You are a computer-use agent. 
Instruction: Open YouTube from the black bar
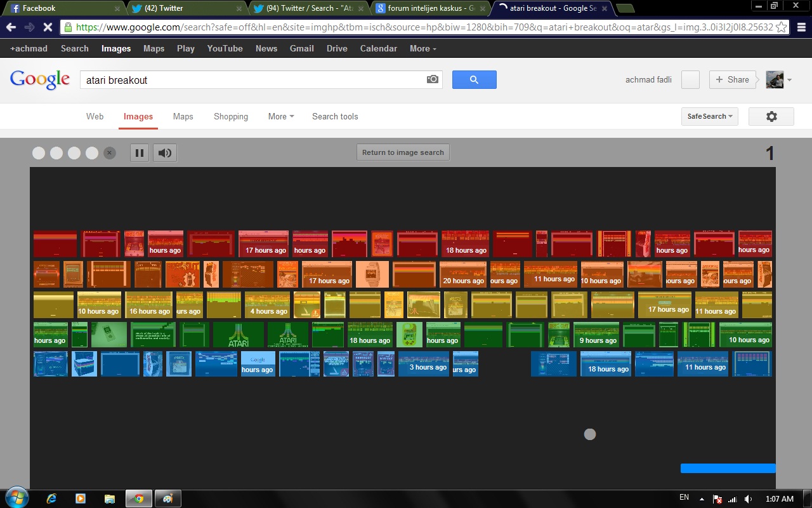coord(225,48)
